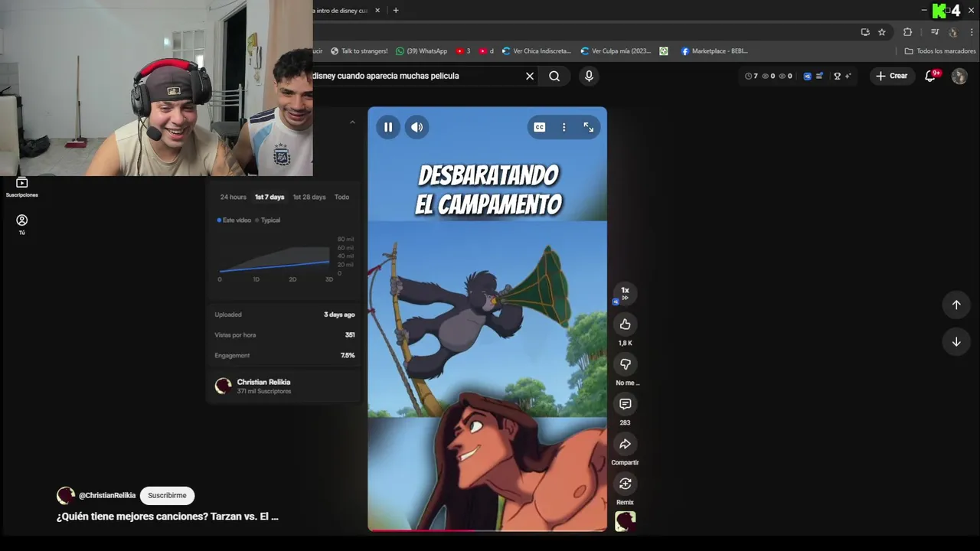
Task: Go to next Short with down arrow
Action: pos(956,342)
